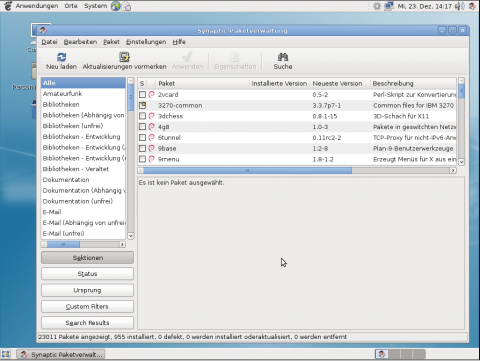Toggle status checkbox for 4g8
The image size is (480, 361).
[142, 127]
